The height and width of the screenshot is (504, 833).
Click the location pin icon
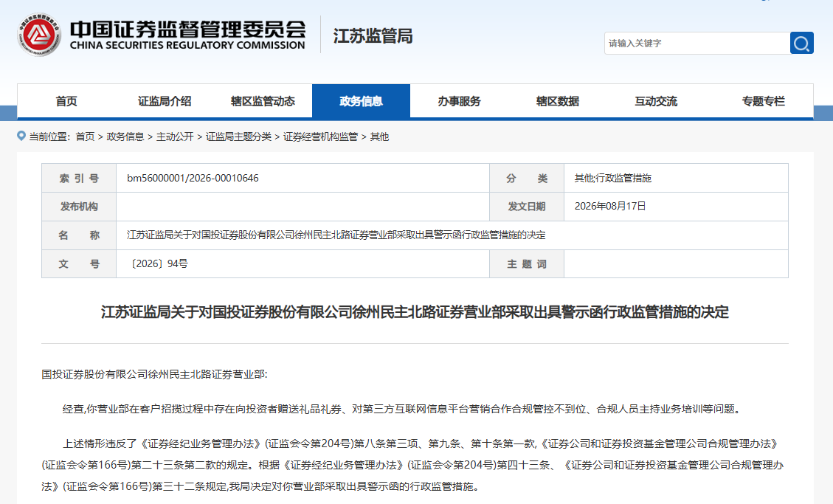click(21, 136)
